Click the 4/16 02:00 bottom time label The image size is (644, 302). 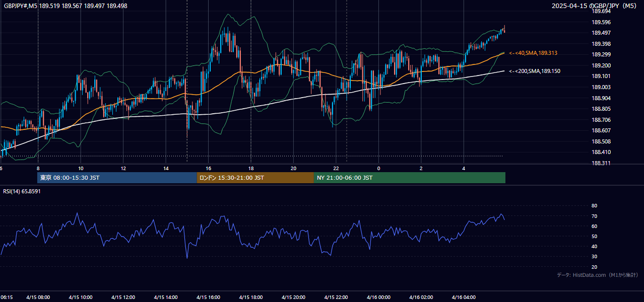421,297
